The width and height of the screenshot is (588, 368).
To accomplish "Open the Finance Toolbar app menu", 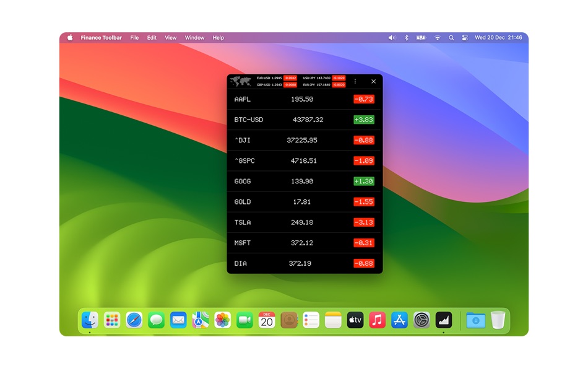I will point(102,38).
